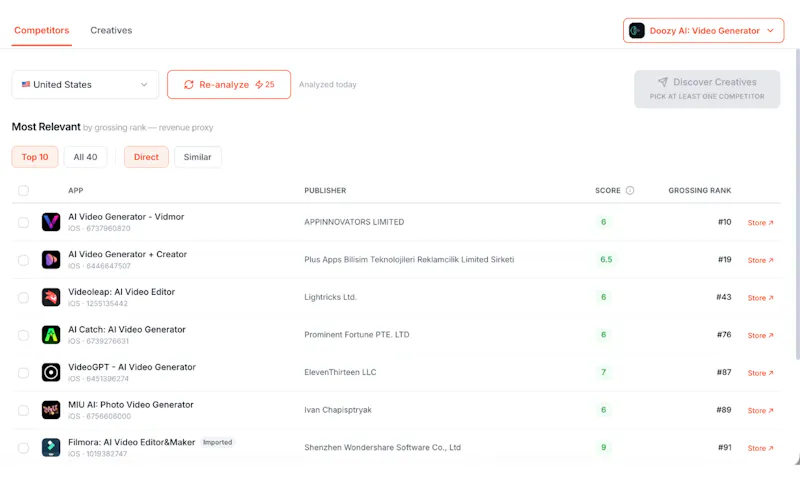Click the Re-analyze button
This screenshot has height=479, width=800.
point(229,85)
